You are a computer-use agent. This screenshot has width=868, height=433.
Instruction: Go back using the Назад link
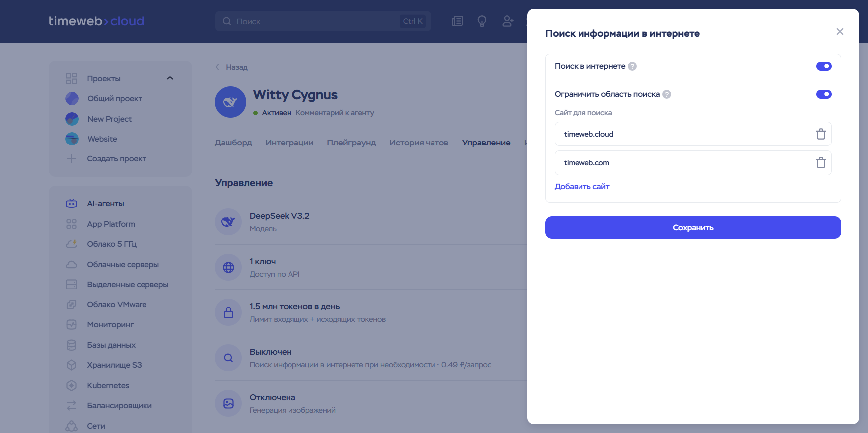pyautogui.click(x=231, y=67)
